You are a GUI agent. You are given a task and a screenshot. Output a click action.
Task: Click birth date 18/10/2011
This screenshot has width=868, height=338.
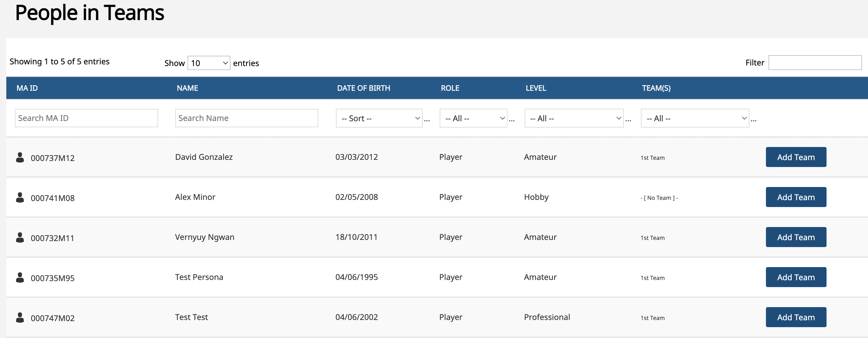point(356,237)
